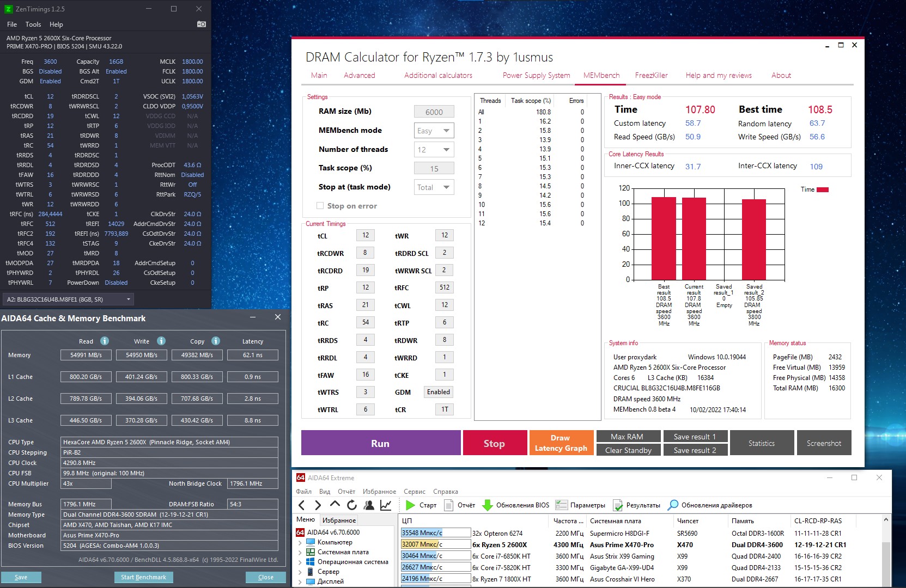The height and width of the screenshot is (588, 906).
Task: Open the graph icon in AIDA64 toolbar
Action: 386,505
